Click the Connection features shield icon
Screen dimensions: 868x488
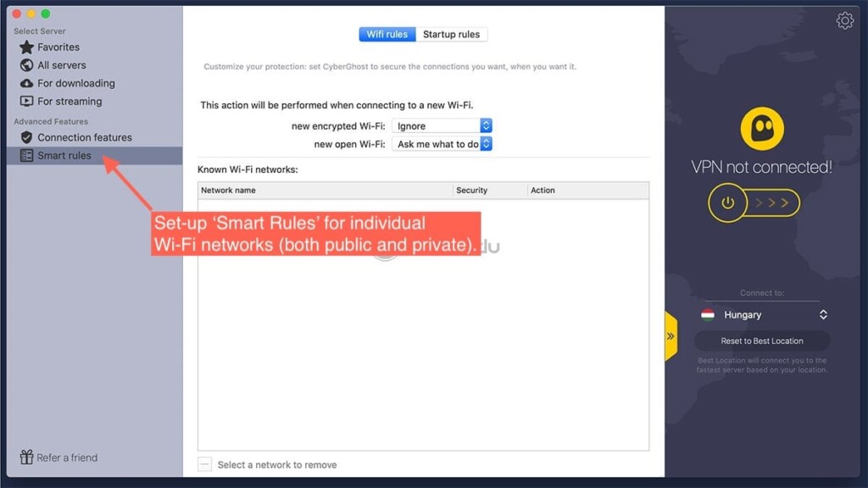click(x=26, y=137)
